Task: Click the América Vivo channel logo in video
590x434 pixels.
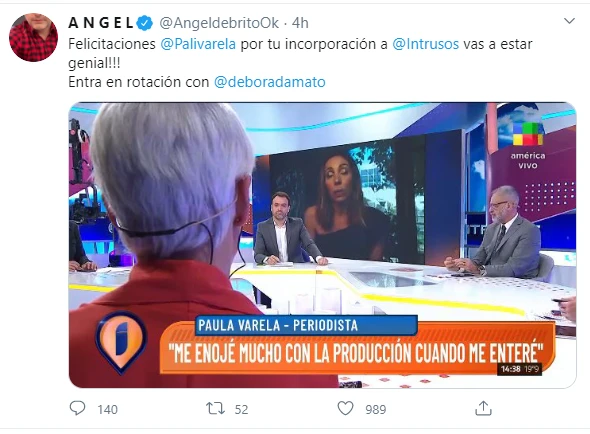Action: pyautogui.click(x=528, y=146)
